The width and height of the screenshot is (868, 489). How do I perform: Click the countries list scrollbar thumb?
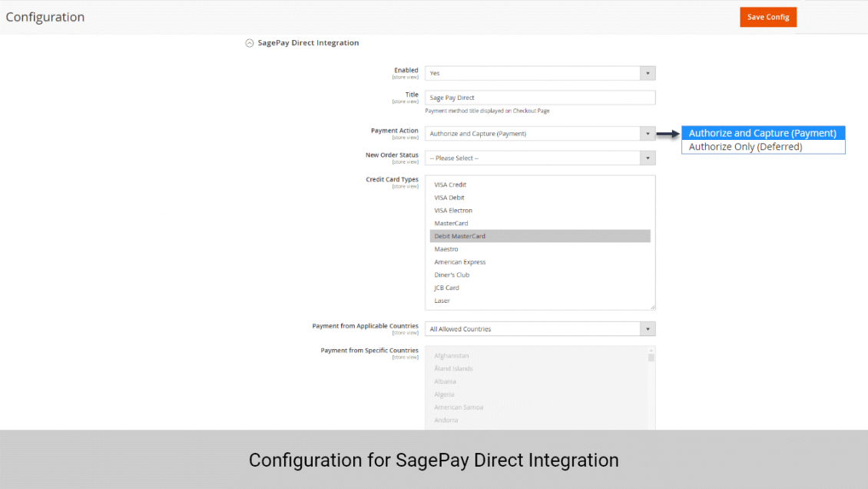(651, 358)
